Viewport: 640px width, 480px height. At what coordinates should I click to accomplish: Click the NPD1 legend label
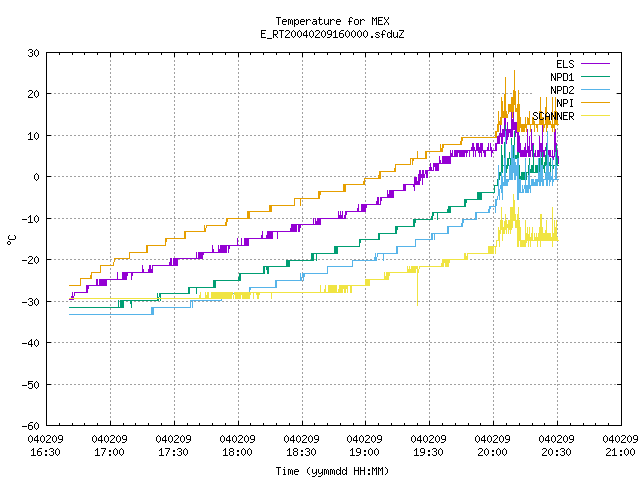coord(562,77)
